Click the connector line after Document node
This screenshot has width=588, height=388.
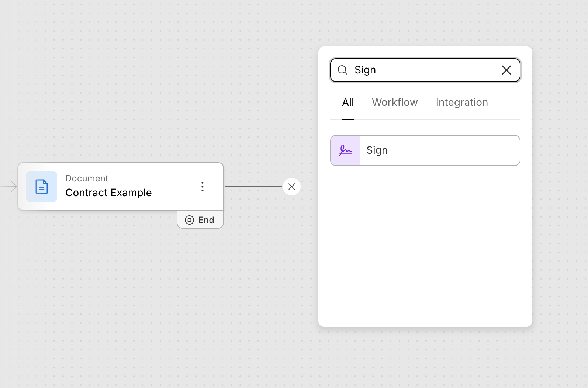click(x=253, y=187)
